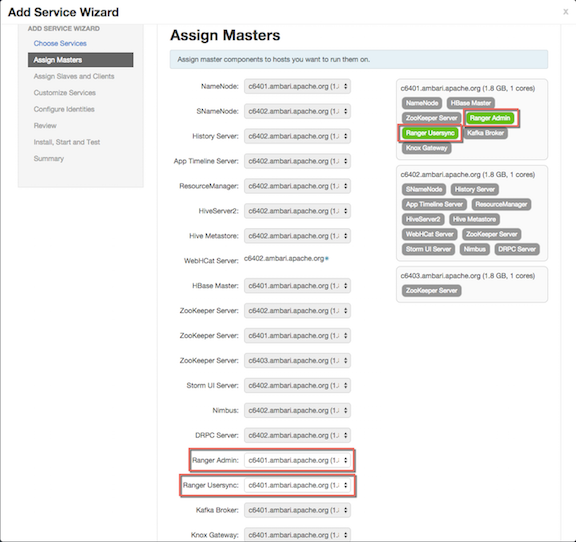Select the Assign Masters wizard step
Image resolution: width=576 pixels, height=542 pixels.
(80, 60)
